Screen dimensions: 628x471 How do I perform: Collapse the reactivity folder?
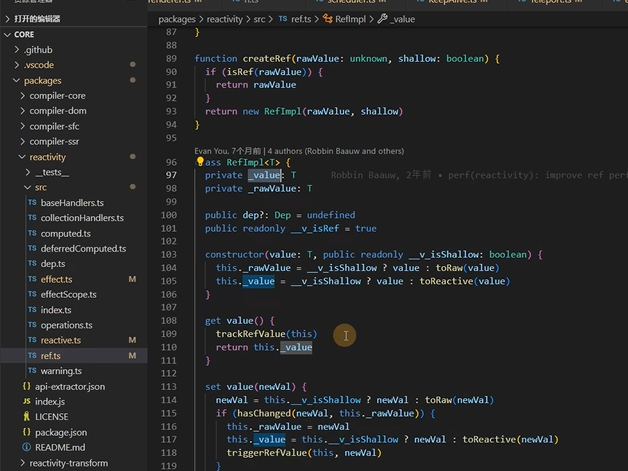pos(22,157)
